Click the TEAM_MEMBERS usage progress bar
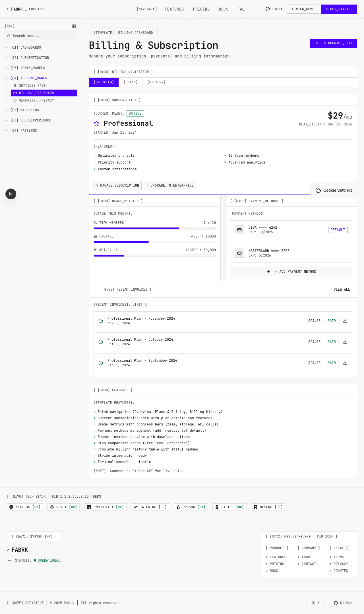This screenshot has width=364, height=614. click(x=155, y=228)
